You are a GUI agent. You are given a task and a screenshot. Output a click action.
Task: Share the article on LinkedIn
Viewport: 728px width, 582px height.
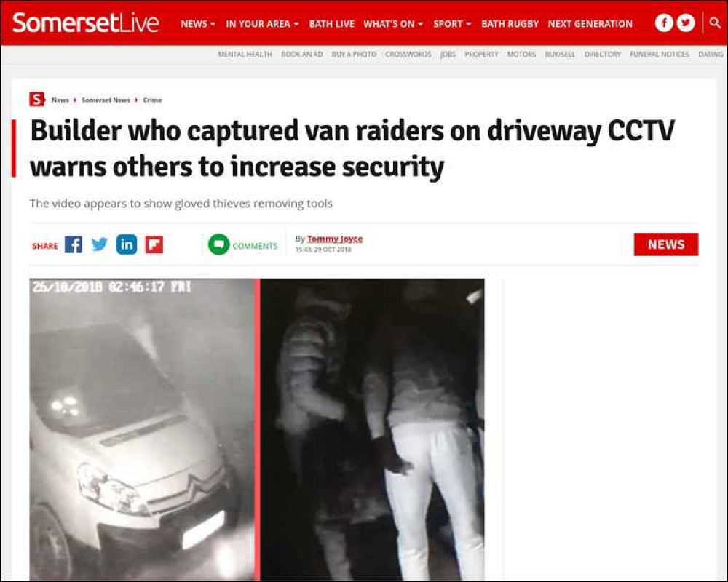point(127,244)
